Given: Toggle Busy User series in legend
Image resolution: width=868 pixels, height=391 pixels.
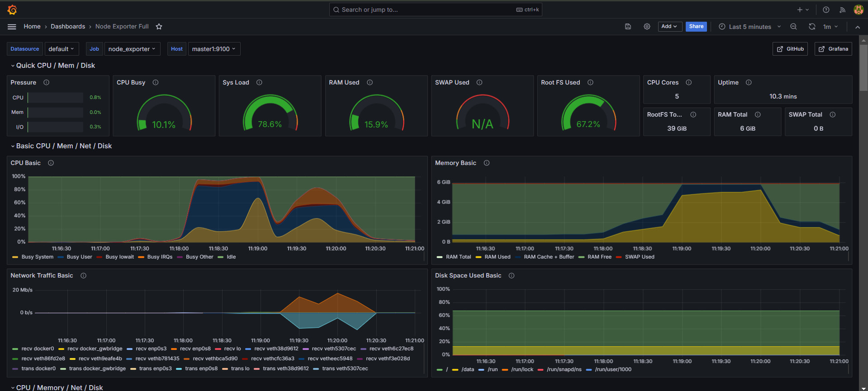Looking at the screenshot, I should (x=79, y=257).
